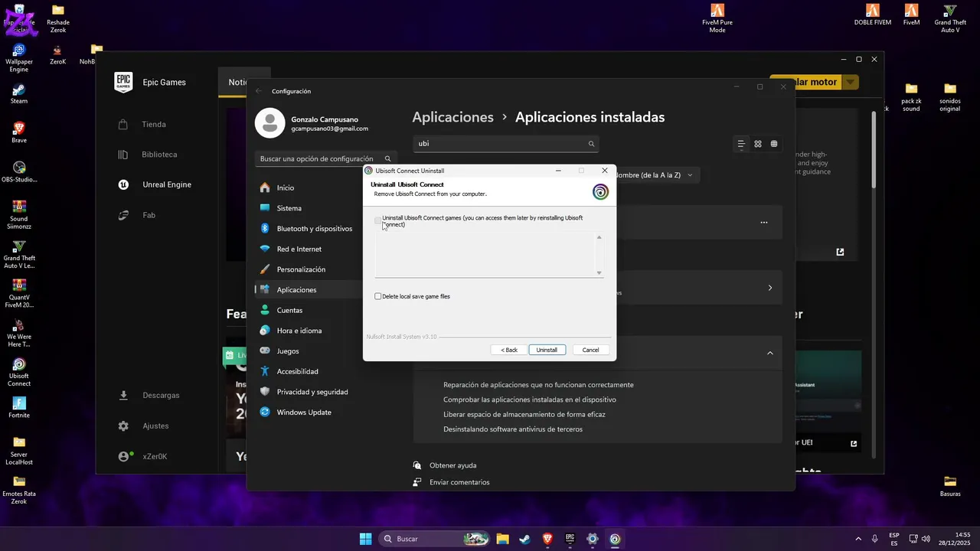Screen dimensions: 980x551
Task: Click the Settings search option field
Action: 326,159
